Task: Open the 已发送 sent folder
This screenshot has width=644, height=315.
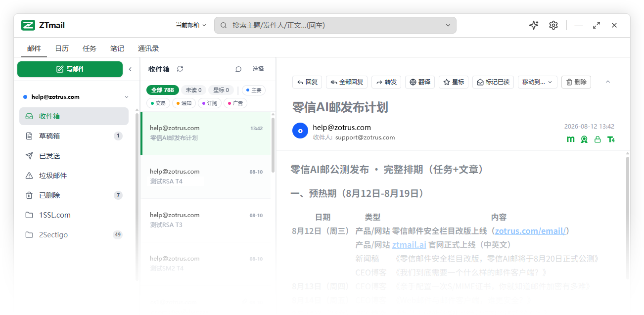Action: click(x=74, y=156)
